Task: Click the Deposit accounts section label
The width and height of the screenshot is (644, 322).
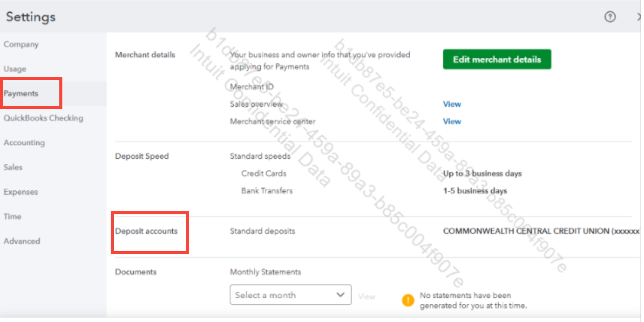Action: [x=146, y=231]
